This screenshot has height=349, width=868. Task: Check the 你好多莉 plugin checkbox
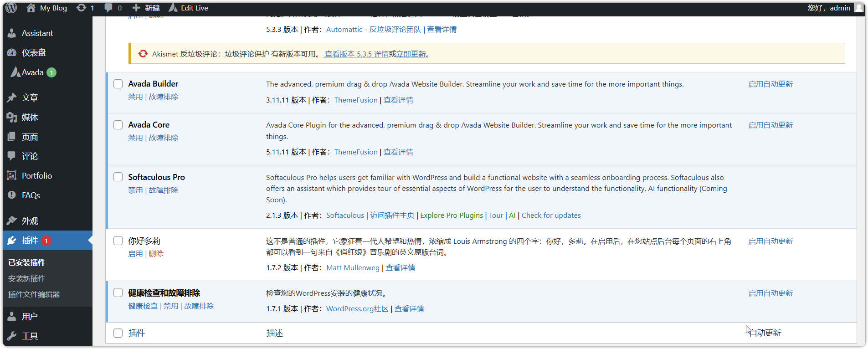pos(118,241)
